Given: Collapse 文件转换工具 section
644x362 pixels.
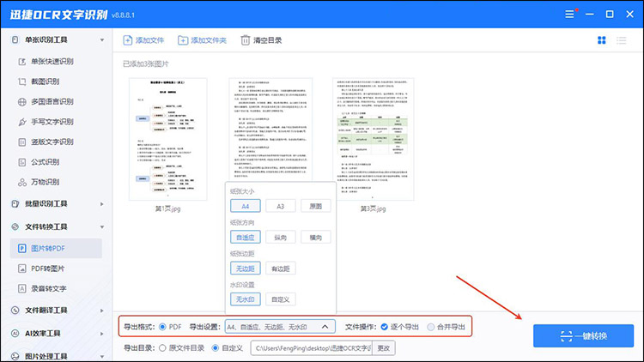Looking at the screenshot, I should tap(102, 227).
